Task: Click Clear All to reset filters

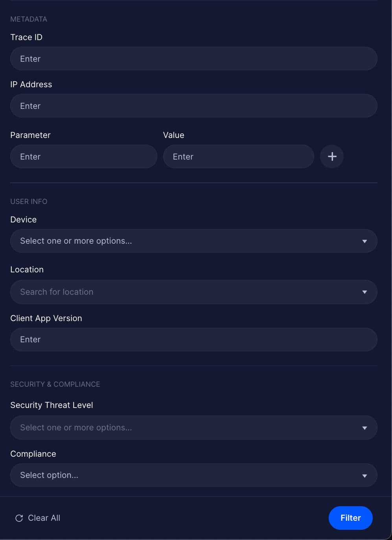Action: (43, 518)
